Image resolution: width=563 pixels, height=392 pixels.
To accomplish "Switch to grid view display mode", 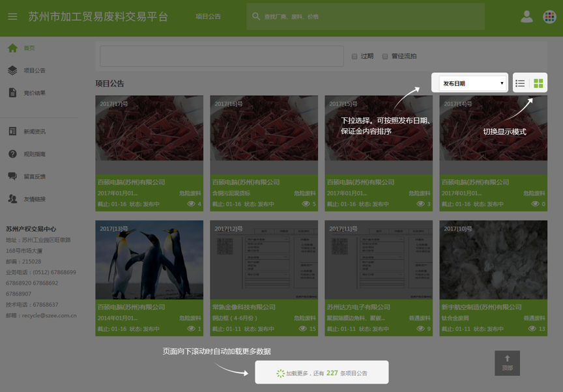I will coord(538,83).
